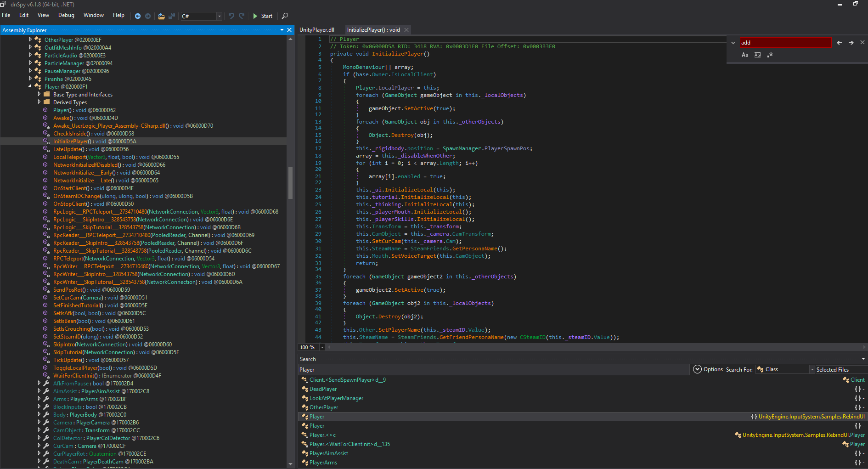Toggle Match Case (Aa) in find box

(745, 55)
